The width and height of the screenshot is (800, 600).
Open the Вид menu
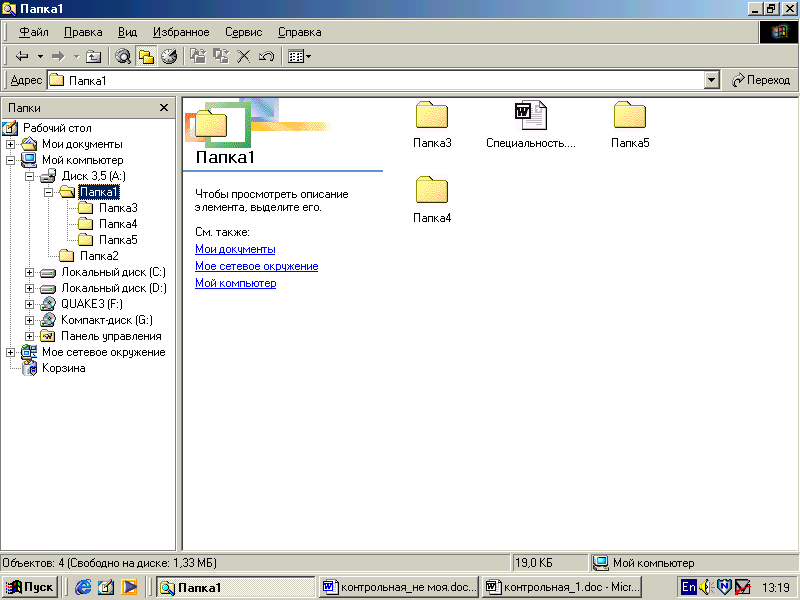(127, 32)
